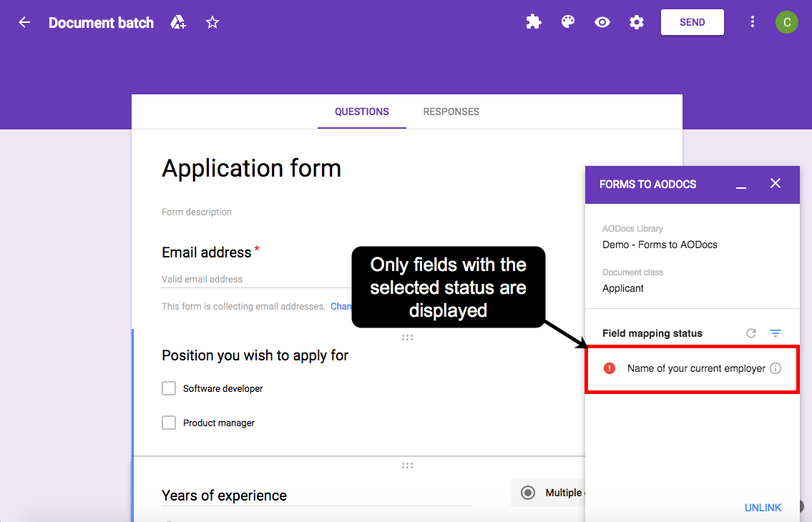Image resolution: width=812 pixels, height=522 pixels.
Task: Click the add to Drive folder icon
Action: pyautogui.click(x=178, y=22)
